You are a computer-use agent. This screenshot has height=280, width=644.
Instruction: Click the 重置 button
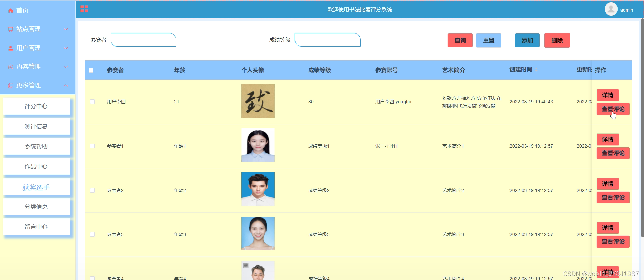click(488, 40)
